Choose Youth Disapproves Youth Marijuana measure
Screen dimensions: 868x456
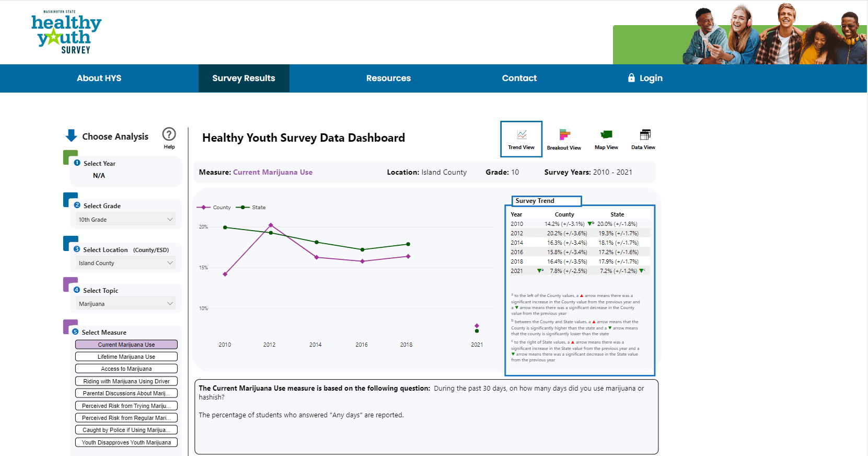coord(126,442)
